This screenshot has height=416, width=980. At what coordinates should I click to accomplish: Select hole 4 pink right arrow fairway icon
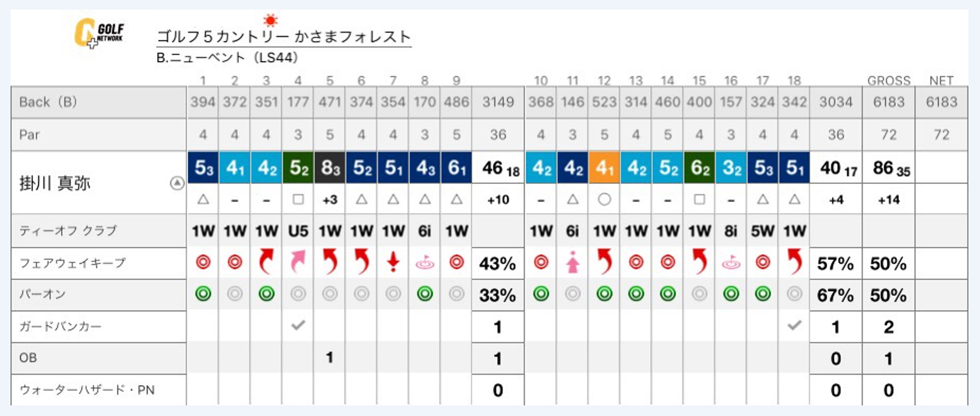pos(298,262)
